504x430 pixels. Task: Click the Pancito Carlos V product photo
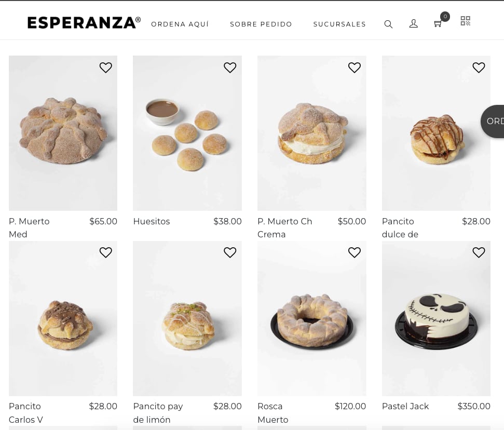[63, 318]
